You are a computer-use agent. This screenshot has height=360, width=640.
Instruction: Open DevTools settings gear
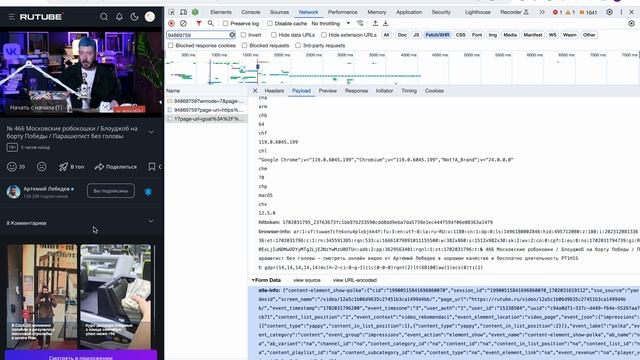point(609,12)
